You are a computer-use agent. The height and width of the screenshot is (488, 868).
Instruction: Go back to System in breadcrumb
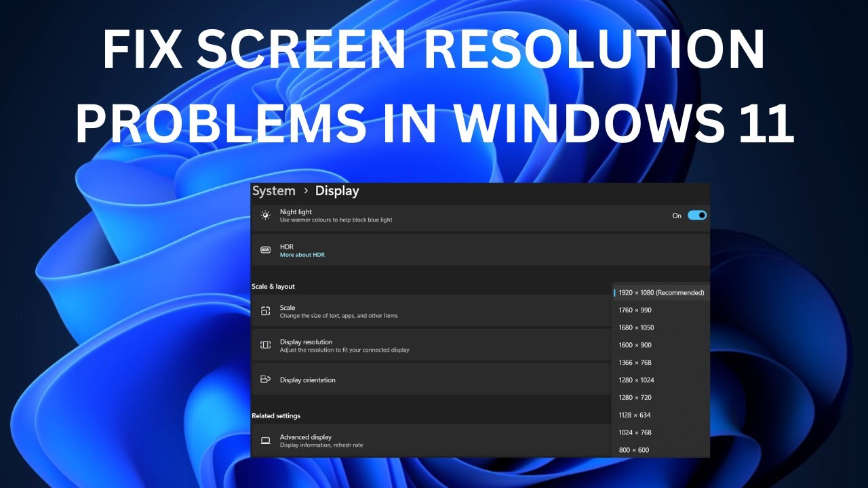273,191
